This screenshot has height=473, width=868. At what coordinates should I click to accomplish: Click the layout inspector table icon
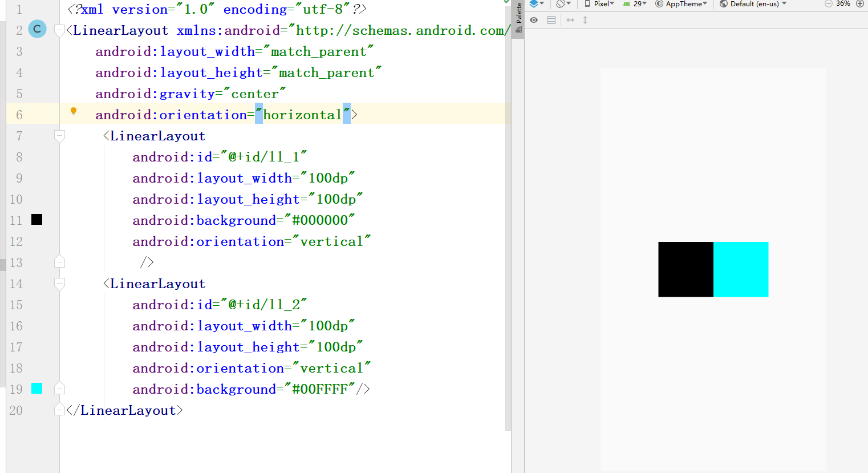point(551,19)
